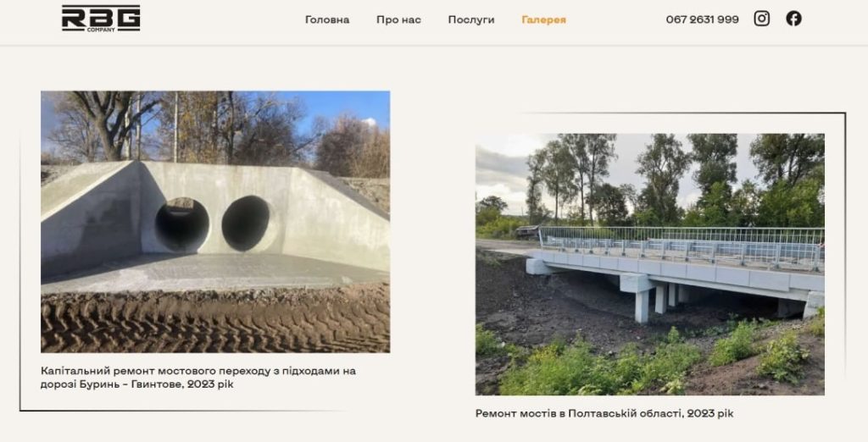The width and height of the screenshot is (868, 442).
Task: Click the RBG Company logo
Action: (101, 19)
